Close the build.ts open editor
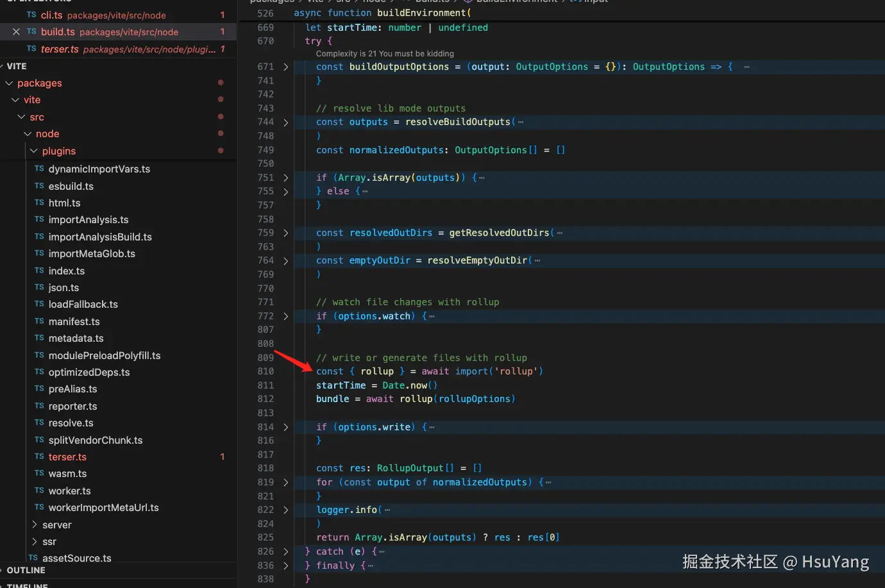This screenshot has width=885, height=588. (x=16, y=31)
